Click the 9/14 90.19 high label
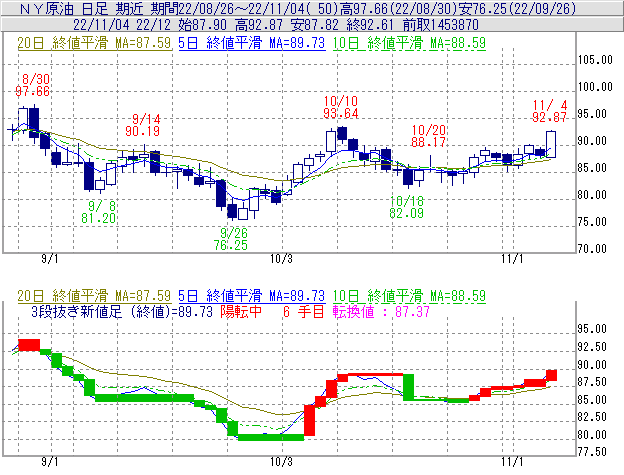Screen dimensions: 624x475 (x=143, y=125)
